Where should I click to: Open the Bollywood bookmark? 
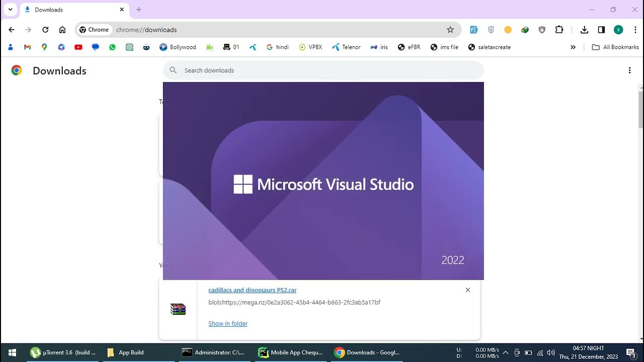click(x=178, y=47)
